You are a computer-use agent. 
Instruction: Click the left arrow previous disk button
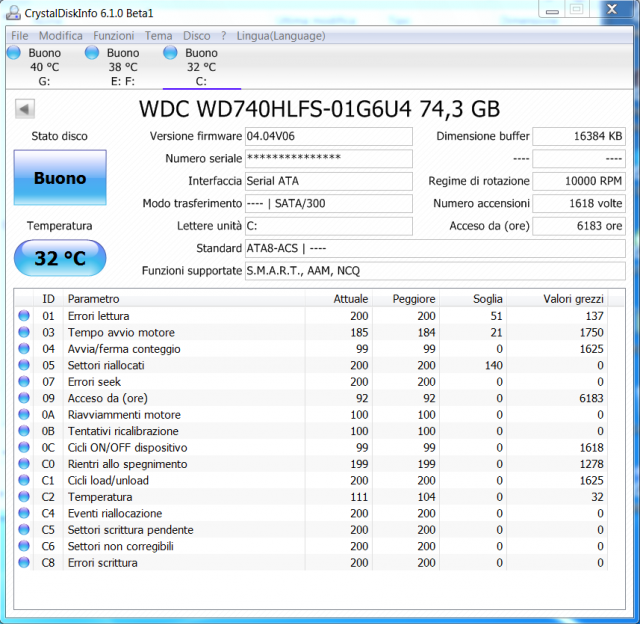pyautogui.click(x=24, y=109)
